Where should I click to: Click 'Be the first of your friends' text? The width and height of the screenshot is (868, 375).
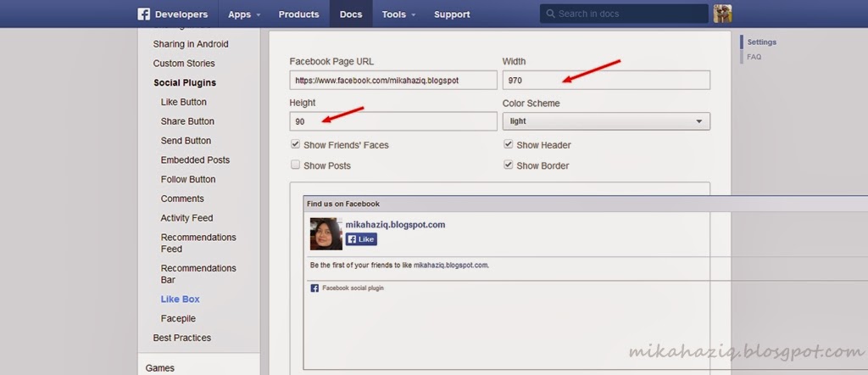click(x=400, y=266)
